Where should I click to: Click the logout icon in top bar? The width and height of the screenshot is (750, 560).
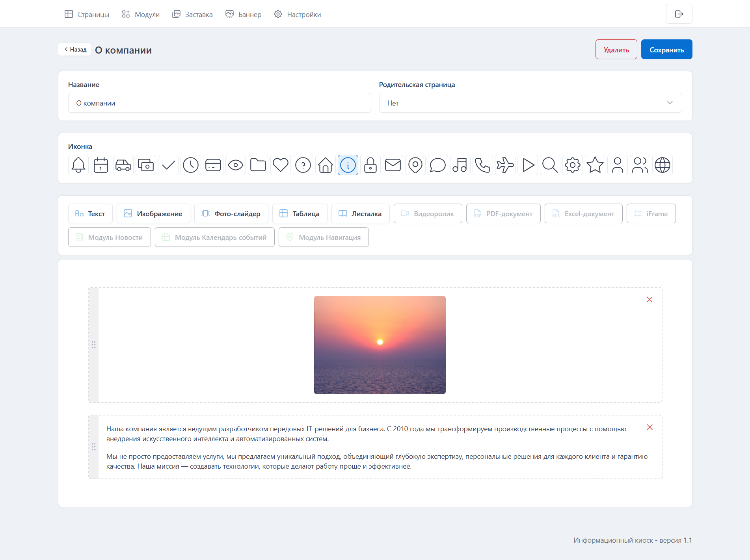(679, 14)
